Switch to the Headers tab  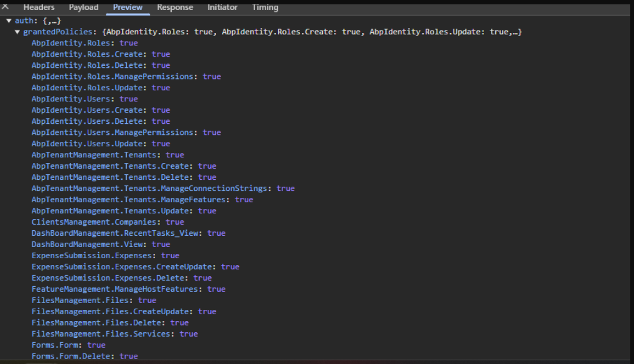pyautogui.click(x=39, y=7)
